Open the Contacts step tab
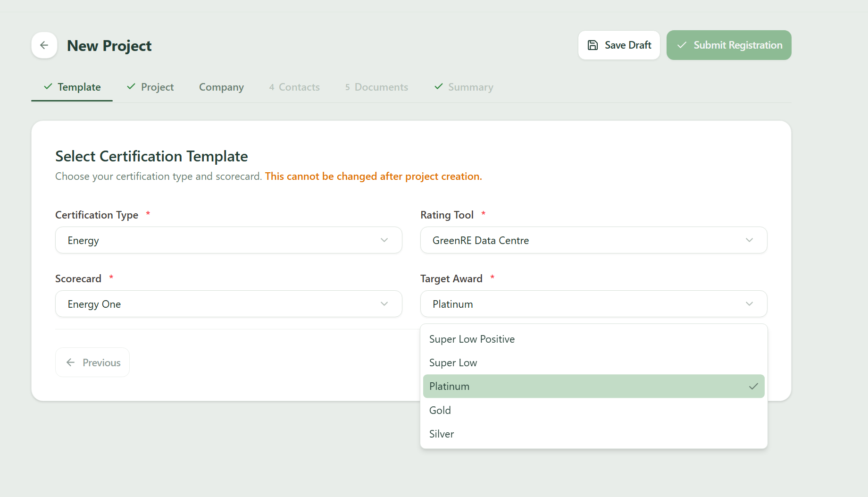 click(x=294, y=87)
